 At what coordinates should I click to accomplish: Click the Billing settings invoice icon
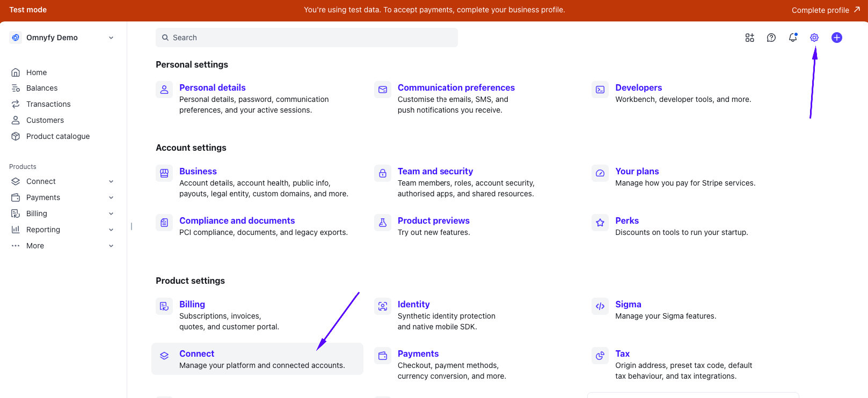(164, 306)
